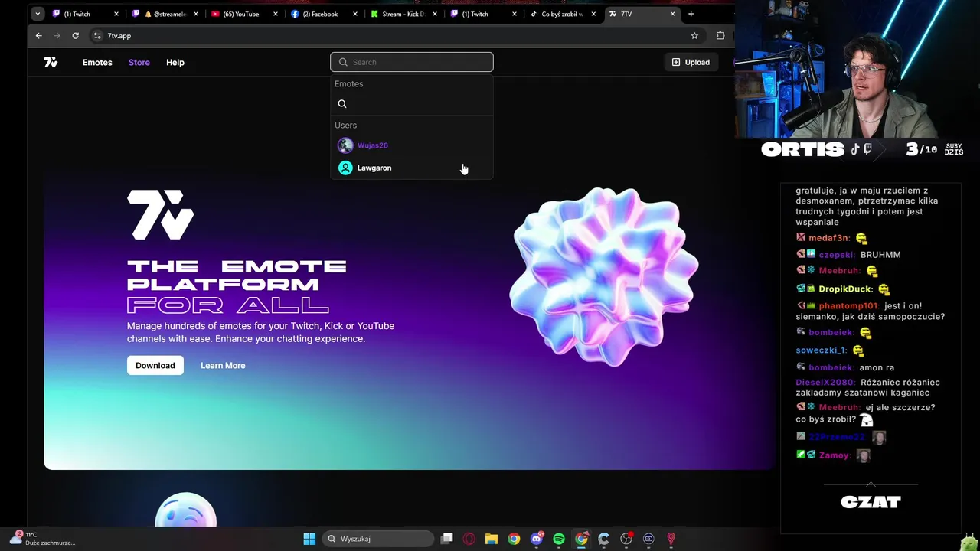Viewport: 980px width, 551px height.
Task: Click the username soweczki_1 in chat
Action: 821,350
